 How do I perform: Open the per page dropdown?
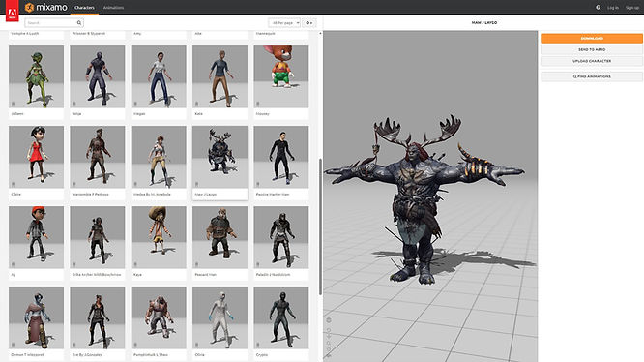[284, 23]
